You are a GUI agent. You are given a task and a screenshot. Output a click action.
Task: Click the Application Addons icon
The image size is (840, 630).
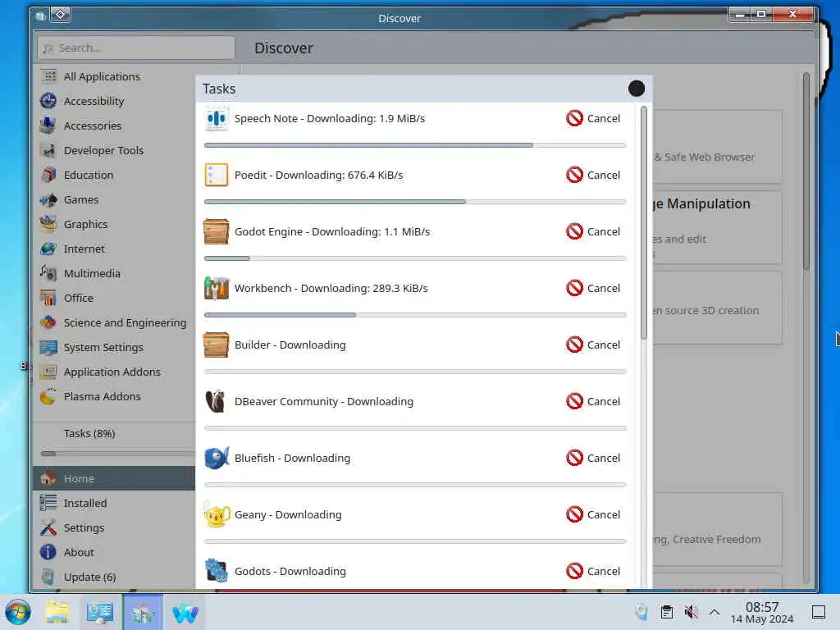(48, 372)
